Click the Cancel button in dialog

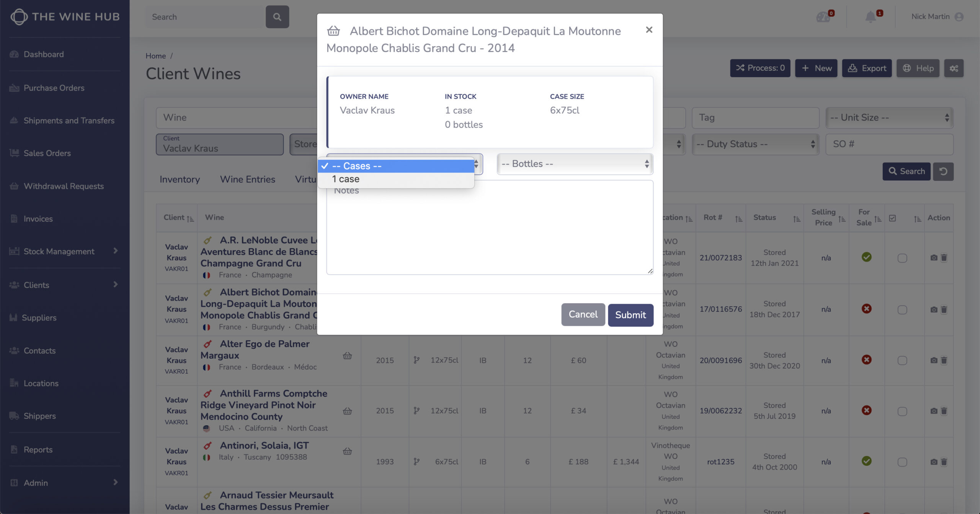[583, 314]
